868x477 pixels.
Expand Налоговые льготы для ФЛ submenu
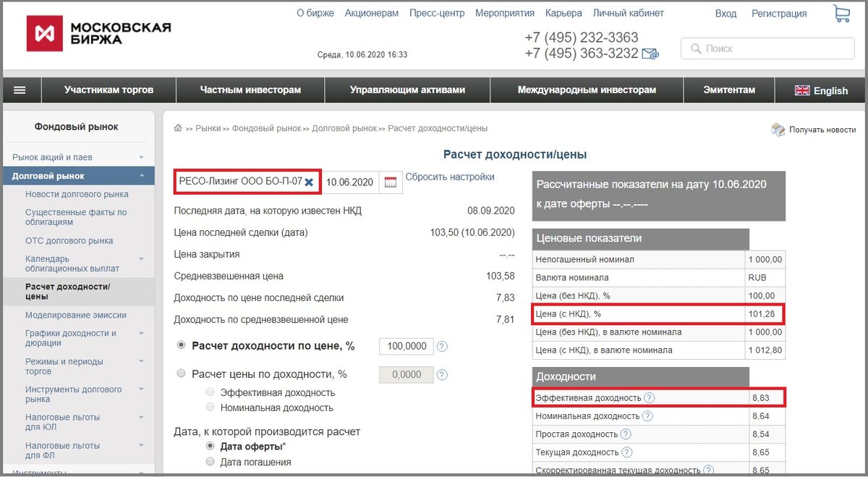pos(142,446)
